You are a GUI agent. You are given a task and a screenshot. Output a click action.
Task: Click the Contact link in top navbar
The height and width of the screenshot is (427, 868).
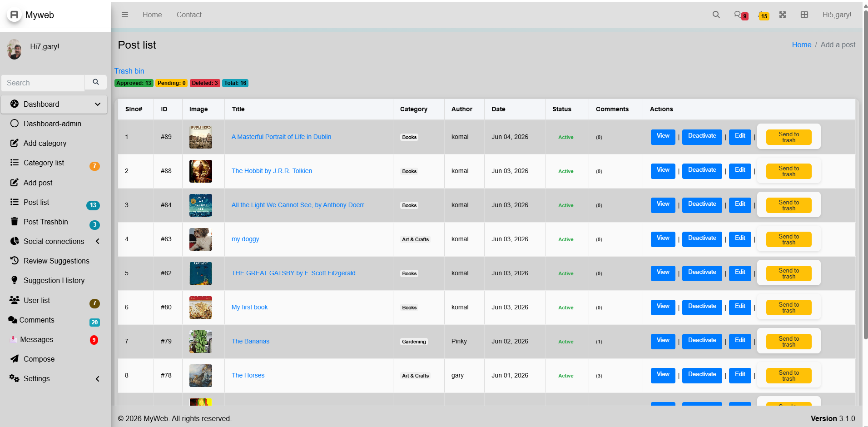coord(189,15)
